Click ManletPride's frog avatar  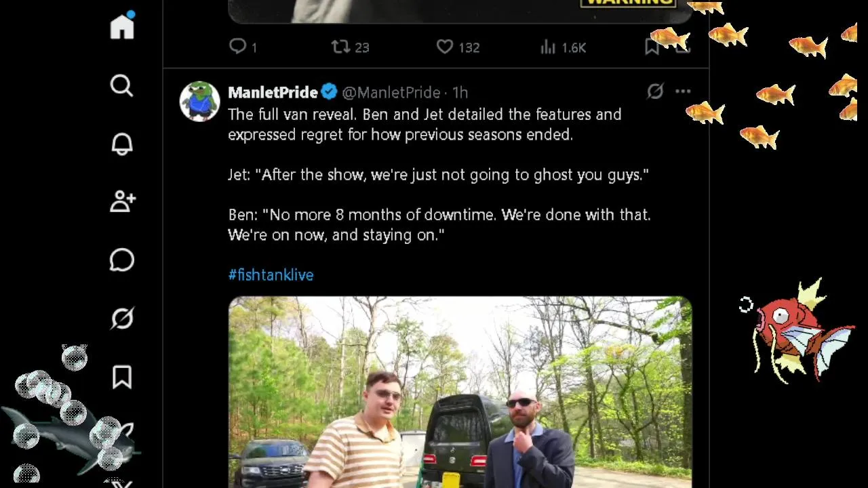199,101
